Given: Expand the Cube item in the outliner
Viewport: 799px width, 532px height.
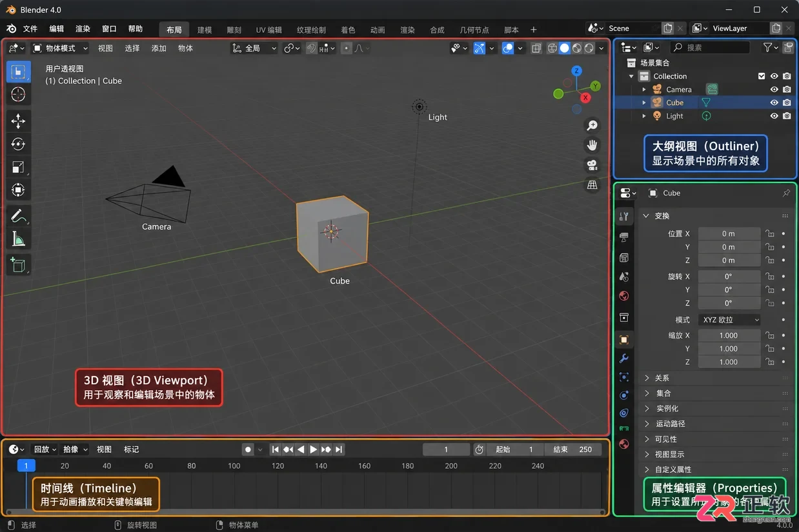Looking at the screenshot, I should pos(643,103).
